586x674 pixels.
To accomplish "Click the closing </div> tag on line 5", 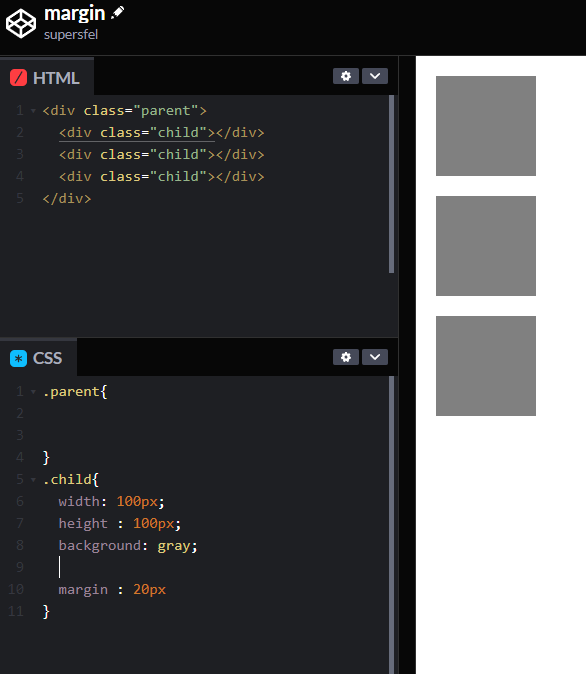I will click(x=67, y=199).
